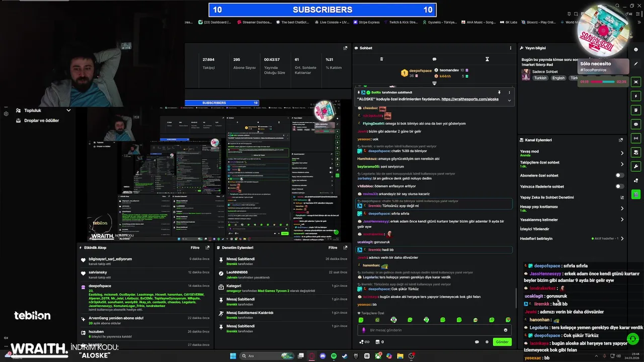Toggle Yalnızca ifadelerle sohbet switch
This screenshot has height=362, width=644.
point(620,187)
